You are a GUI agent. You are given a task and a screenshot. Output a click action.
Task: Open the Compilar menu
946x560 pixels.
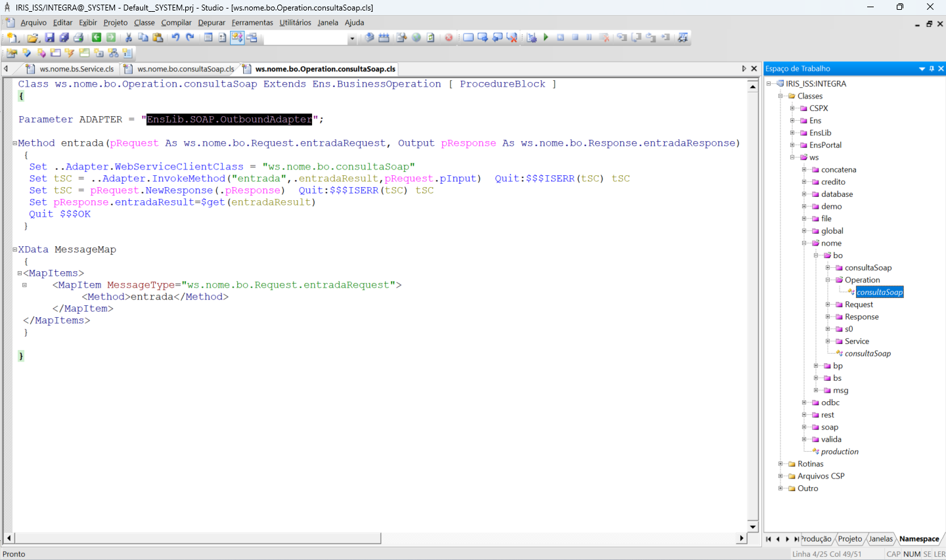pos(176,22)
